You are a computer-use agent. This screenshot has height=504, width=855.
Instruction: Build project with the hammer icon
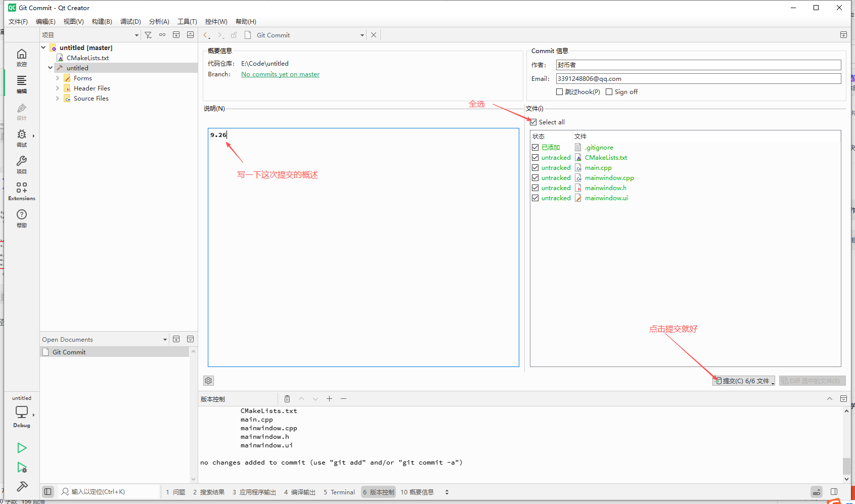pos(22,486)
